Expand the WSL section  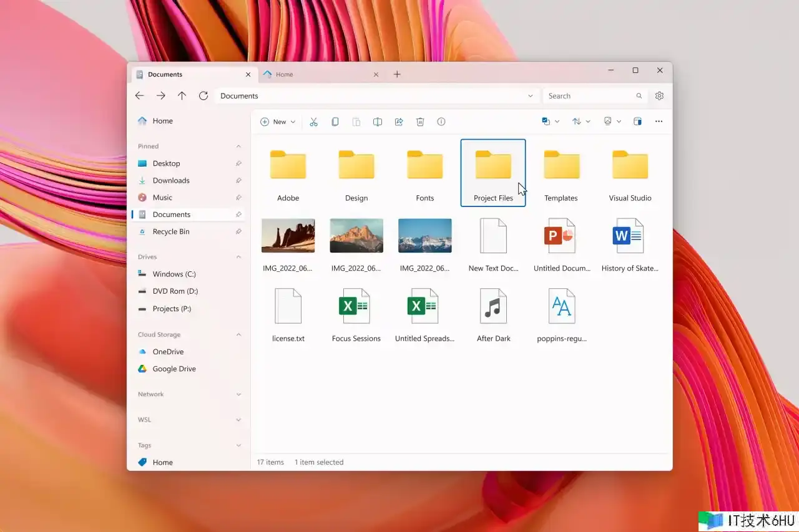[238, 420]
